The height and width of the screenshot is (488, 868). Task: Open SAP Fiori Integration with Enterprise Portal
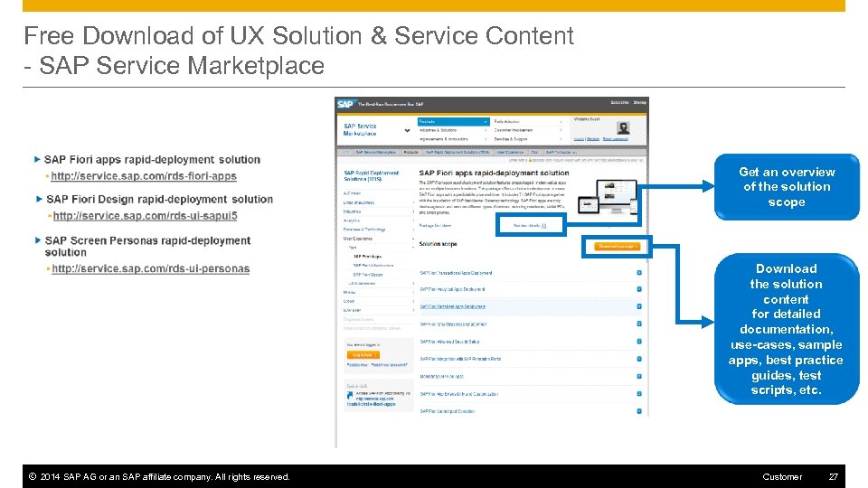(x=460, y=359)
